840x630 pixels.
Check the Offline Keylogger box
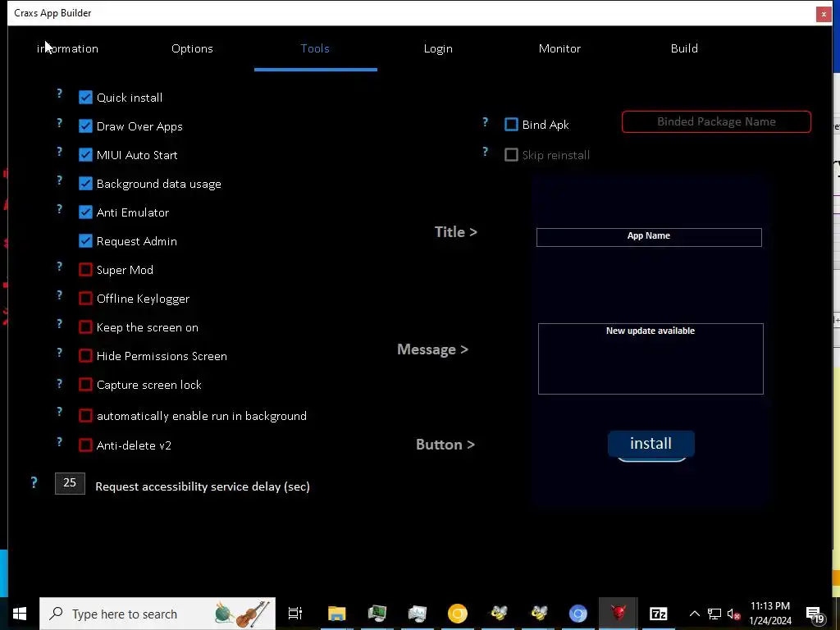[85, 299]
